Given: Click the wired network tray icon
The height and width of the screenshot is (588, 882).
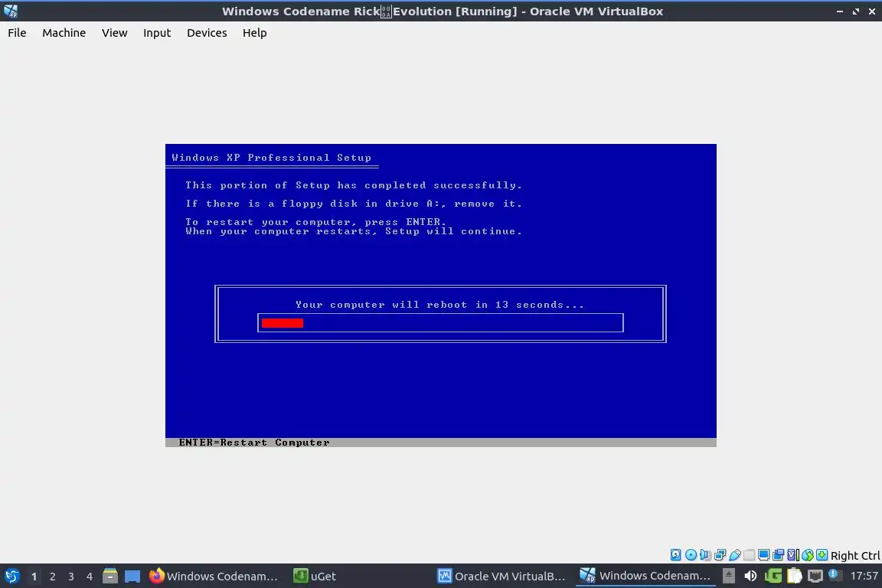Looking at the screenshot, I should click(x=815, y=576).
